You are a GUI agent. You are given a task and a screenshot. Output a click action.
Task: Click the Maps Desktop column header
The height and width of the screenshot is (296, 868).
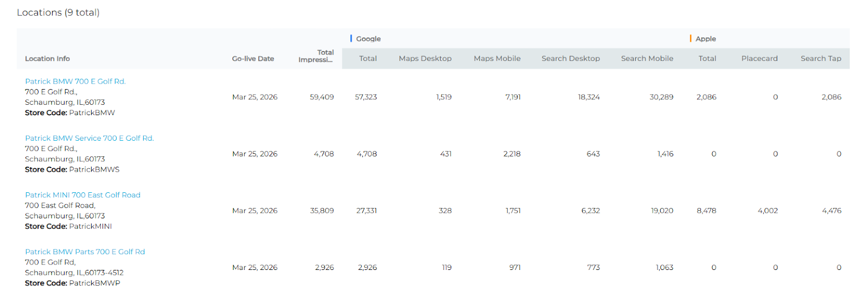(x=425, y=59)
